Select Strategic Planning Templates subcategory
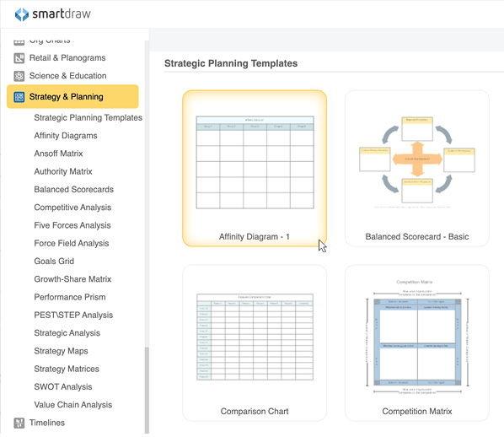Image resolution: width=504 pixels, height=437 pixels. click(88, 118)
